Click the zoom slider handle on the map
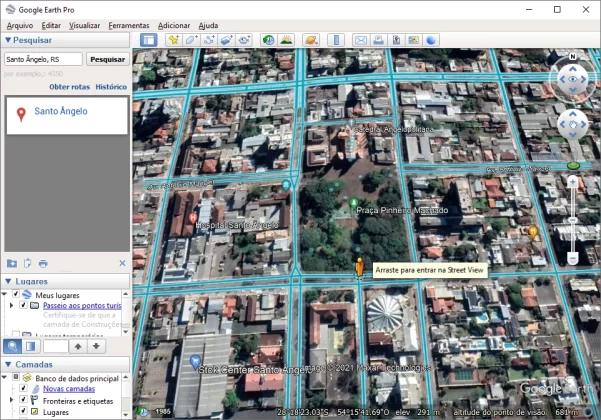 (573, 220)
